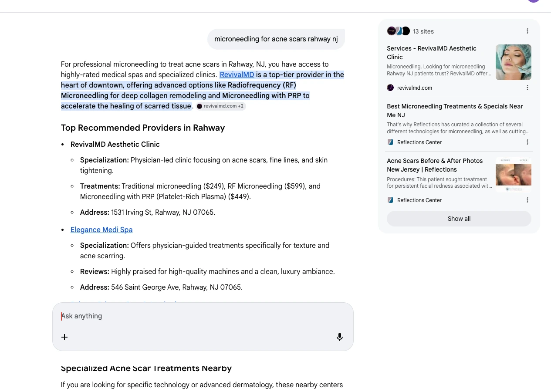This screenshot has height=392, width=551.
Task: Open three-dot menu for revivalmd.com source
Action: 527,88
